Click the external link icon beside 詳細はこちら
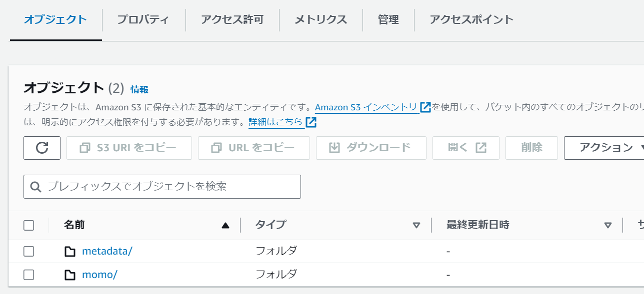644x294 pixels. (311, 122)
